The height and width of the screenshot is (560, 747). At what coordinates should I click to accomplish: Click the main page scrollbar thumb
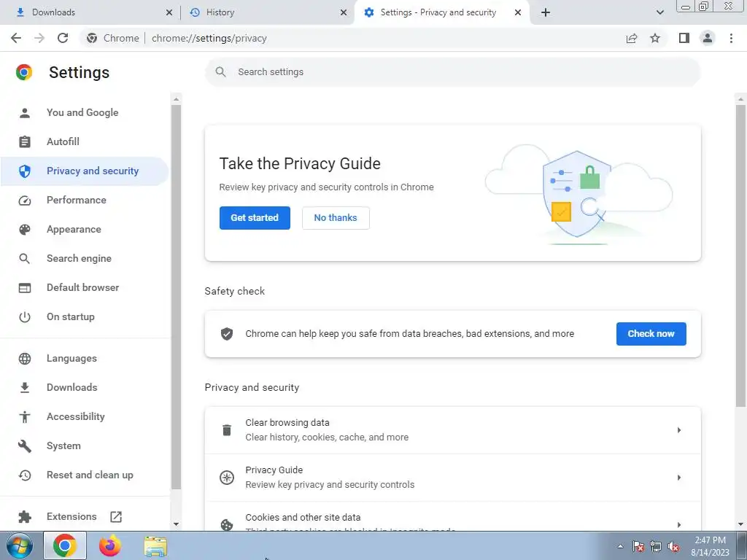click(740, 256)
